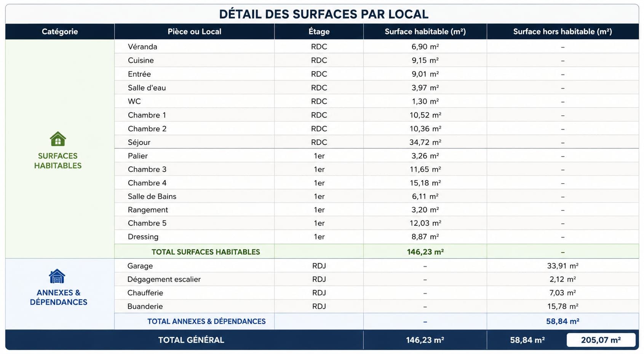Click the 'RDJ' floor cell in the Garage row
644x354 pixels.
[319, 266]
